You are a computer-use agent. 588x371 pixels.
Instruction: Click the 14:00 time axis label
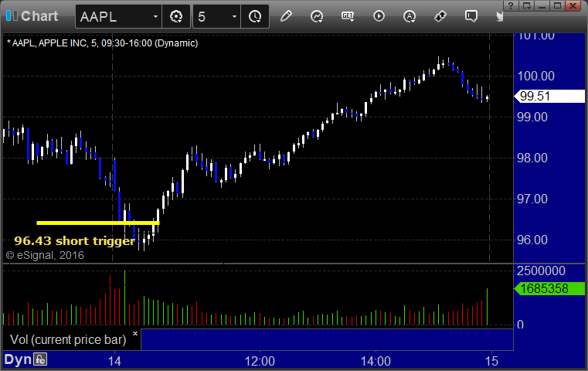(376, 361)
